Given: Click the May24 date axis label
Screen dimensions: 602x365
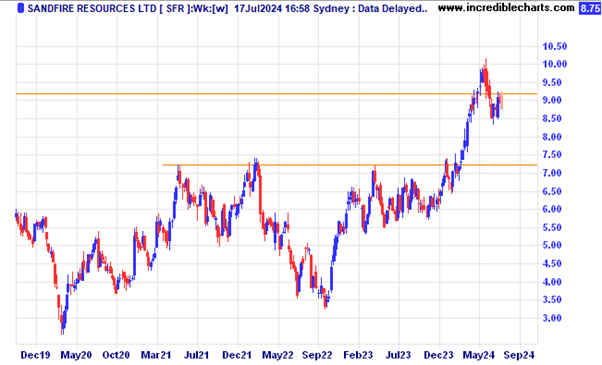Looking at the screenshot, I should coord(478,355).
